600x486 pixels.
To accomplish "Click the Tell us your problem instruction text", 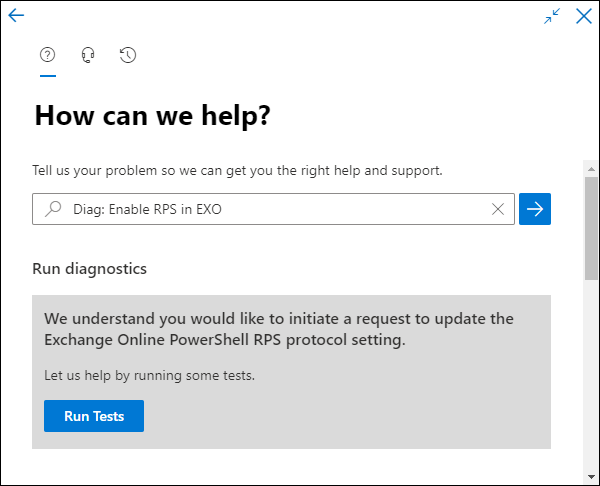I will tap(237, 171).
